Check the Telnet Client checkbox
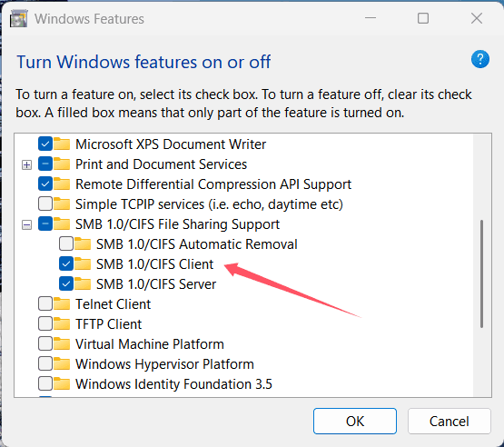Image resolution: width=504 pixels, height=447 pixels. click(x=45, y=303)
